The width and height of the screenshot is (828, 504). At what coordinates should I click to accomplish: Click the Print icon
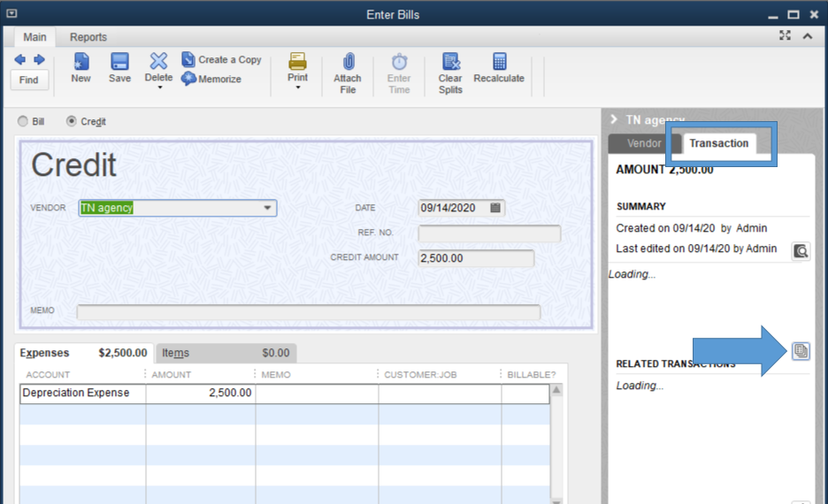point(297,61)
